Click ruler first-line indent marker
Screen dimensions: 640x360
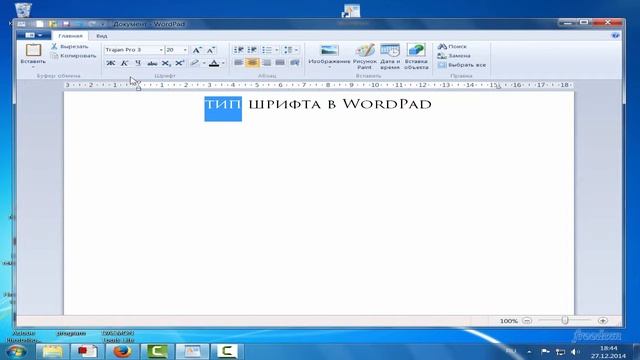(139, 82)
